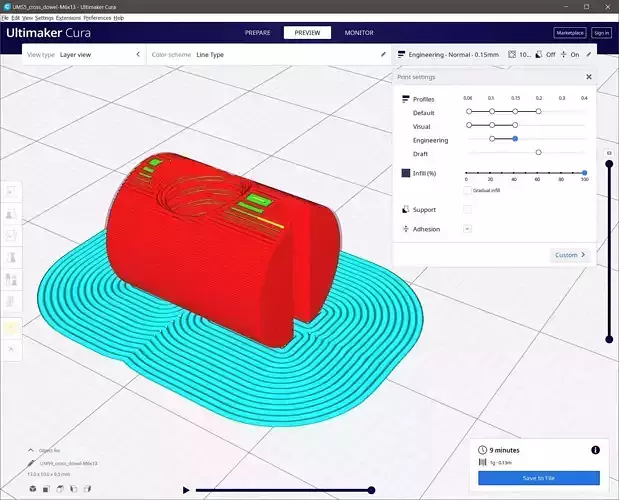
Task: Switch to right side view icon
Action: pos(87,489)
